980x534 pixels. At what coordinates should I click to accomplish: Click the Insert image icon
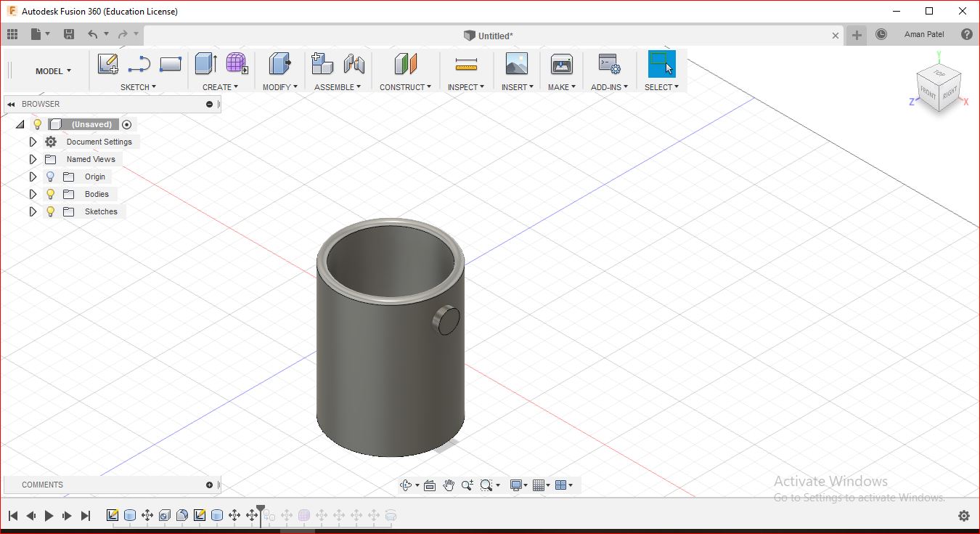517,64
